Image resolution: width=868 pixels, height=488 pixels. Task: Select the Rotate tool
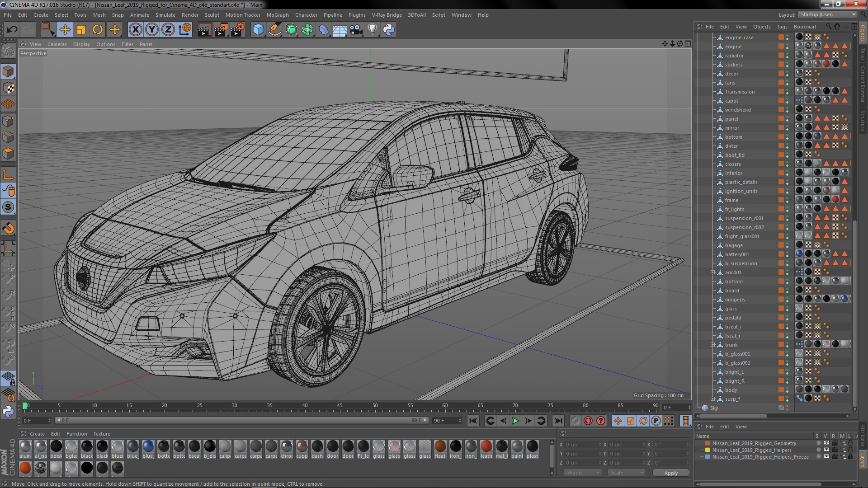pyautogui.click(x=98, y=30)
